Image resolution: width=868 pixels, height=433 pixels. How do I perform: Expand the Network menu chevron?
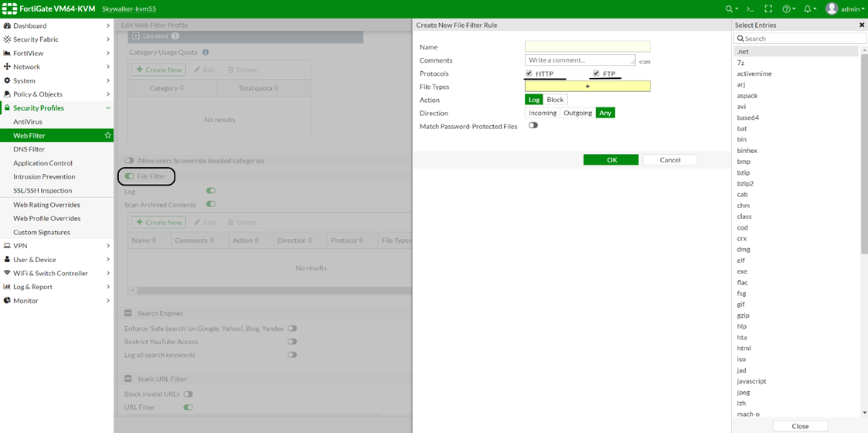point(108,67)
